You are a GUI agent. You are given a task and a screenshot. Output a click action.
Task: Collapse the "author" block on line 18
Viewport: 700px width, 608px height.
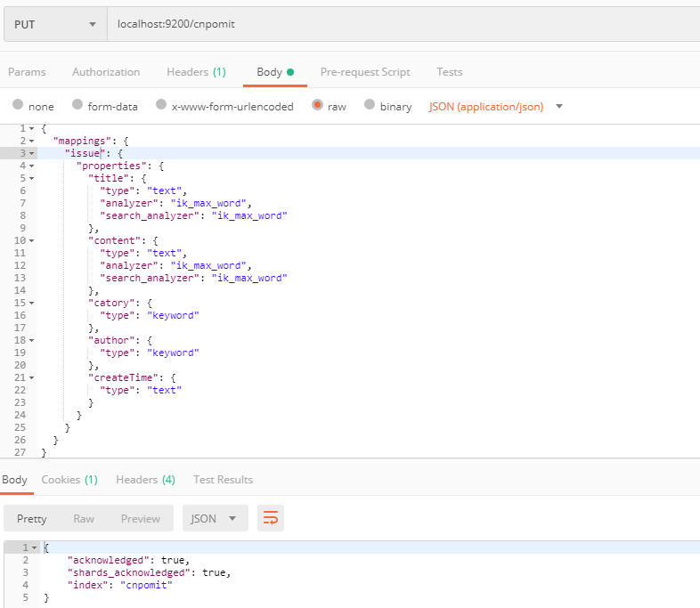click(32, 340)
